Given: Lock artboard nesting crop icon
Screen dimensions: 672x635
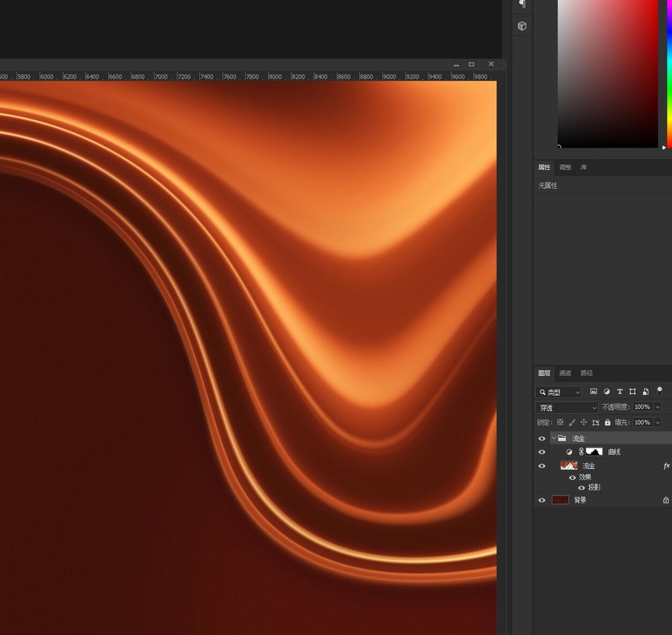Looking at the screenshot, I should [x=596, y=422].
